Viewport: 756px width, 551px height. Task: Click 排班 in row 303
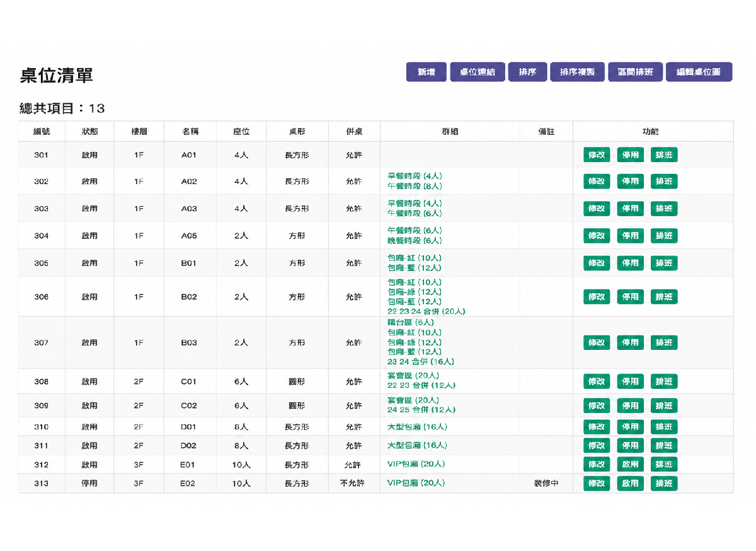664,209
